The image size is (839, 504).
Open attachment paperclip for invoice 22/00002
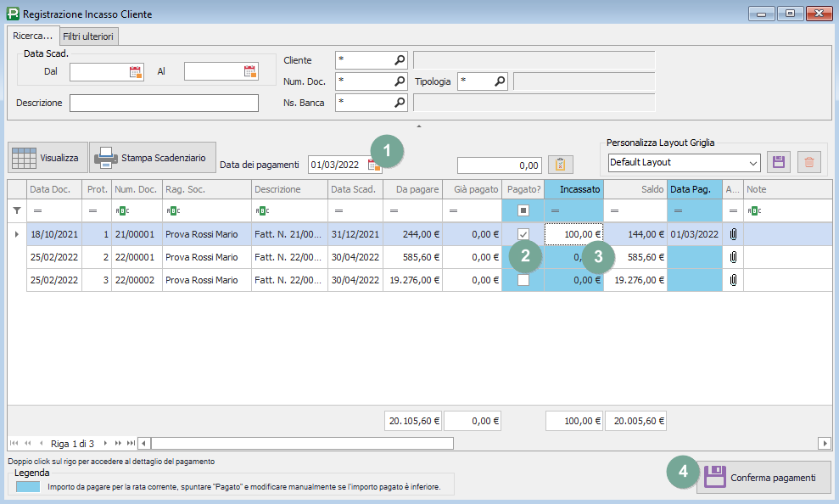click(x=733, y=280)
